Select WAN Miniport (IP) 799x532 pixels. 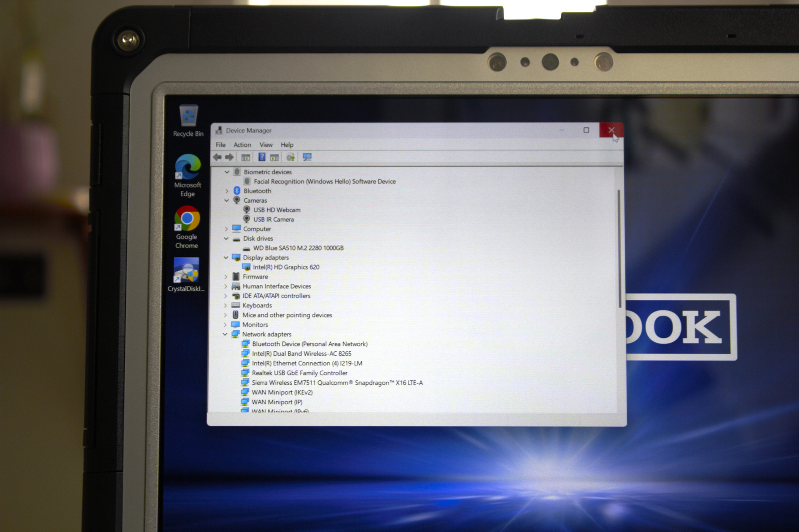[x=277, y=402]
